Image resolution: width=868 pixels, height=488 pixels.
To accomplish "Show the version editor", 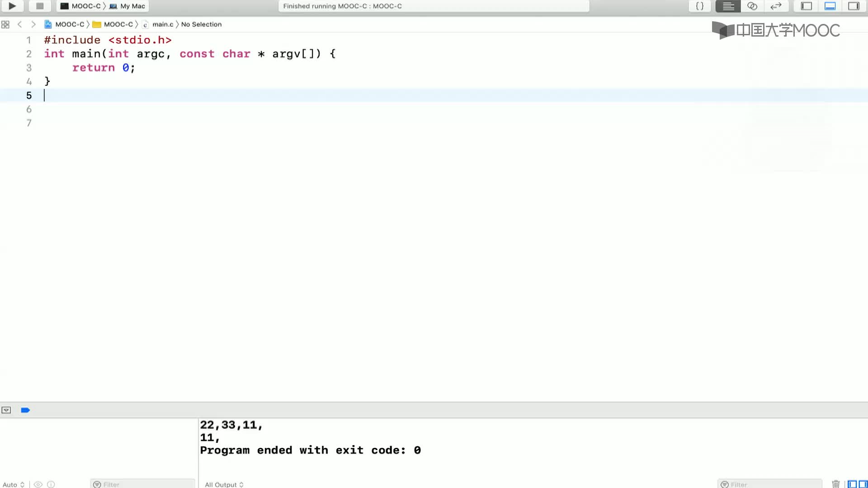I will (776, 6).
